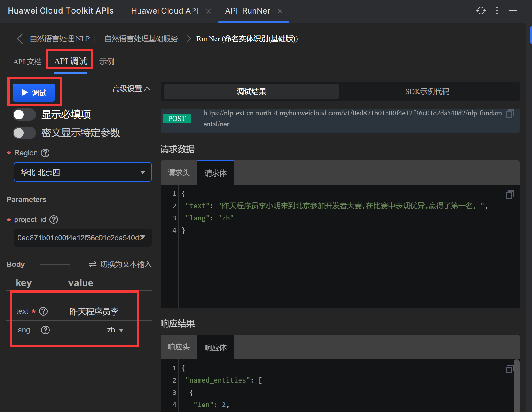This screenshot has height=412, width=532.
Task: Open the lang dropdown showing zh
Action: [115, 330]
